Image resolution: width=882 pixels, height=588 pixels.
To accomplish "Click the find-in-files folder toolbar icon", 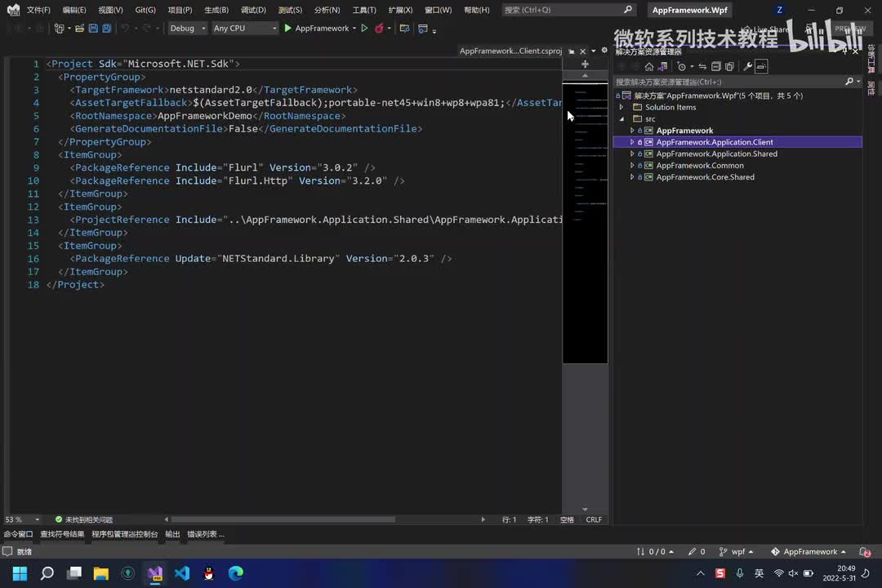I will click(x=404, y=28).
